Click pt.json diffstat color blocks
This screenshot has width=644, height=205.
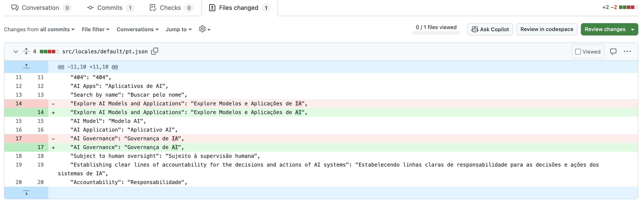tap(49, 52)
